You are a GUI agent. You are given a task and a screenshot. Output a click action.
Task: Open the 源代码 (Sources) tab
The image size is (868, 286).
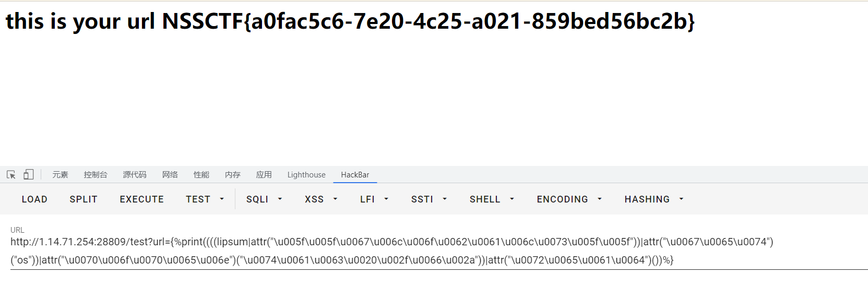(x=135, y=175)
